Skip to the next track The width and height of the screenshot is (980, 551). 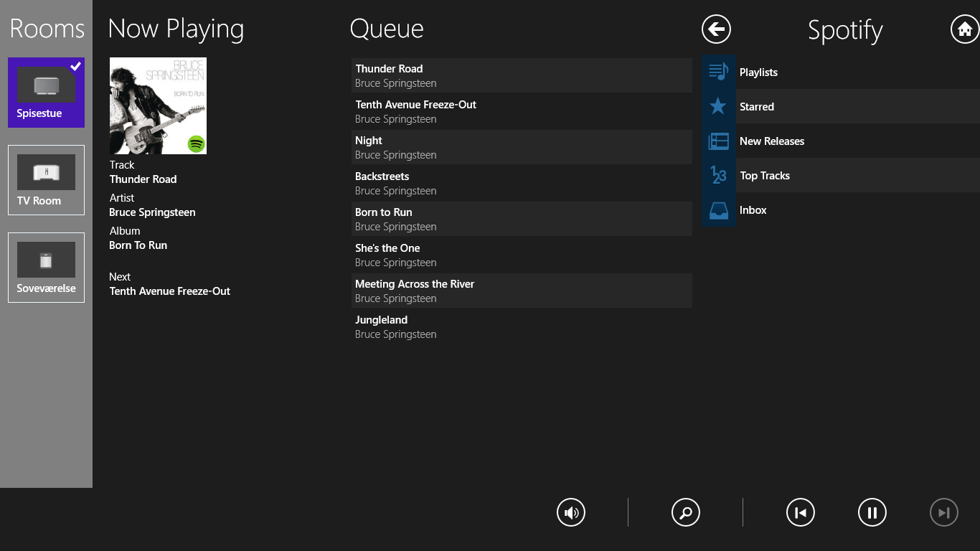944,512
